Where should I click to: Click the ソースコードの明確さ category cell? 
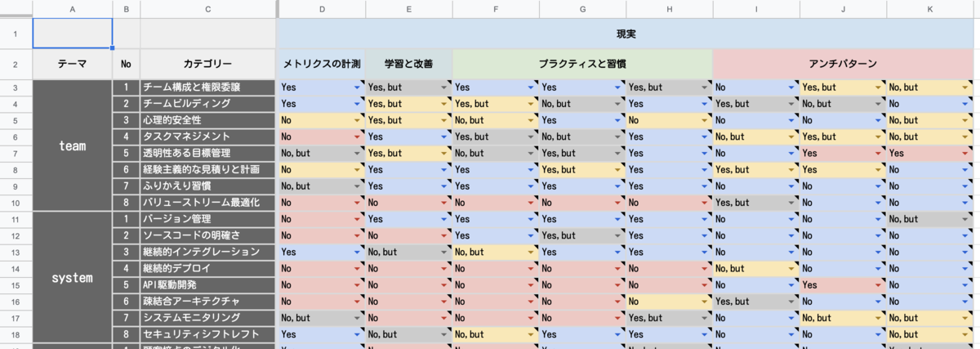tap(207, 235)
